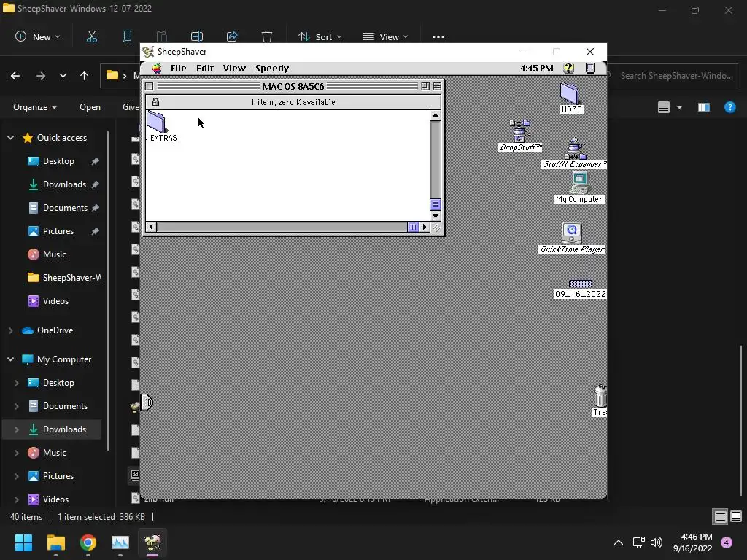
Task: Open Windows Start menu
Action: pyautogui.click(x=23, y=542)
